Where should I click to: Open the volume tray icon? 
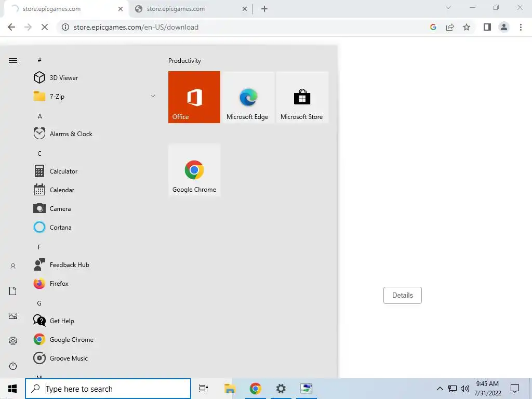(465, 389)
